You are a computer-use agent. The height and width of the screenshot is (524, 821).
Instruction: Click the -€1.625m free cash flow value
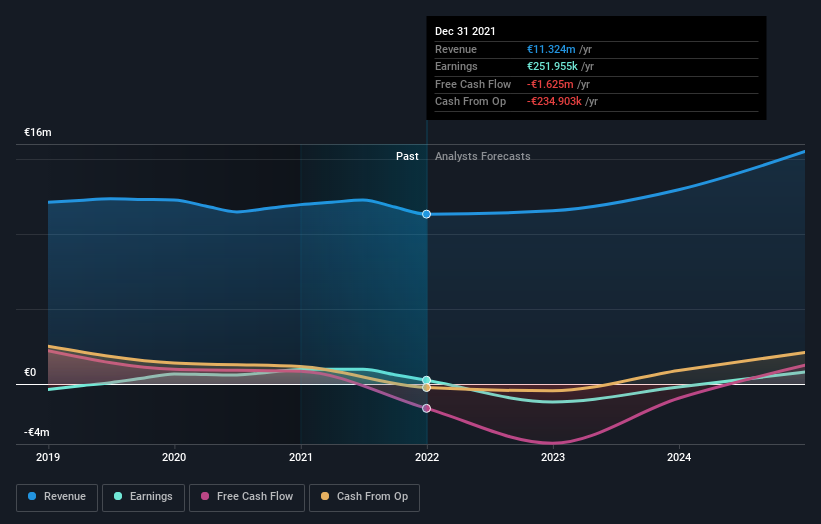pyautogui.click(x=550, y=84)
